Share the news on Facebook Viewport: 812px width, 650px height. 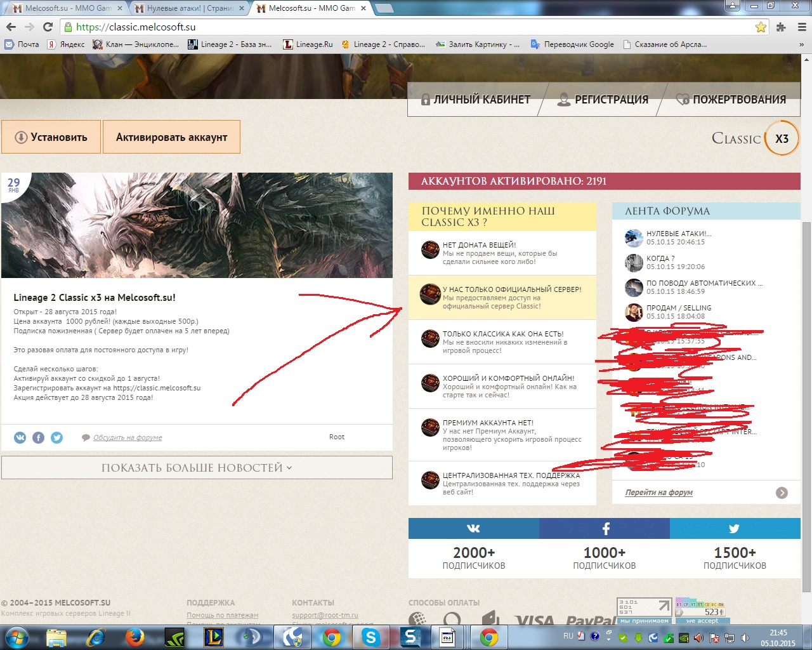(39, 437)
